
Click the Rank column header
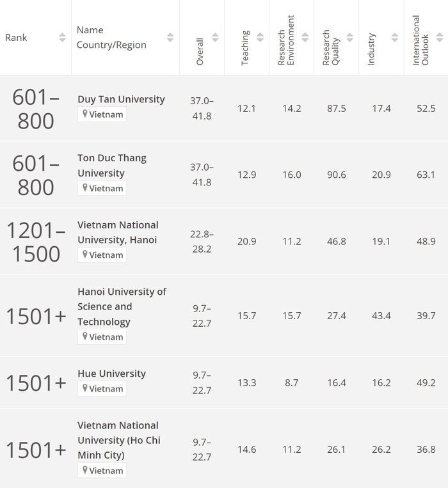coord(17,38)
